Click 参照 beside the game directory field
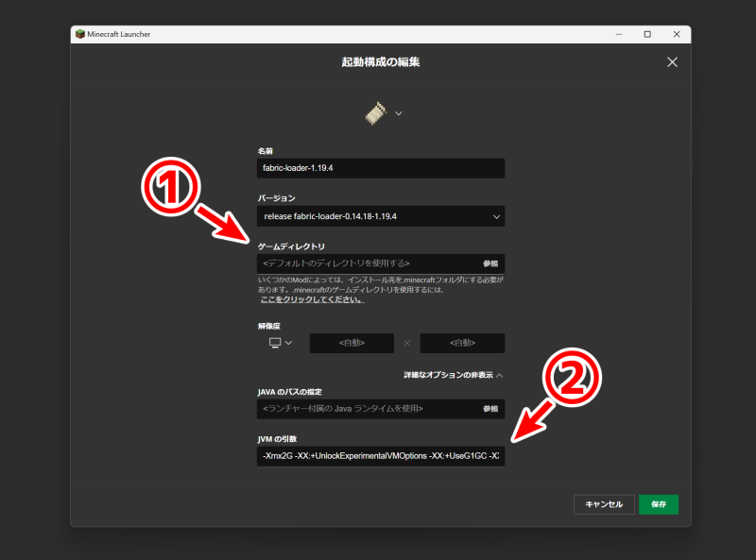This screenshot has height=560, width=756. (x=490, y=263)
